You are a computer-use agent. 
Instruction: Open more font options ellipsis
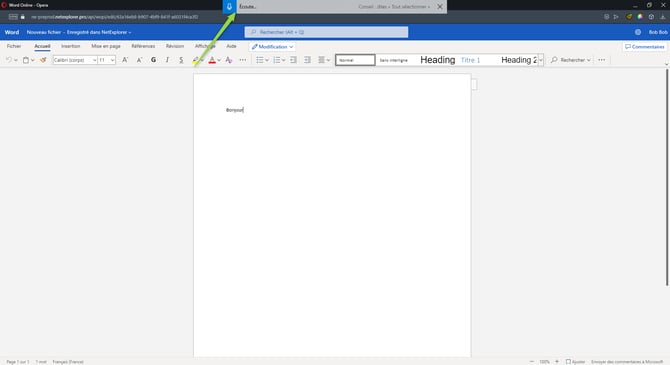click(243, 60)
